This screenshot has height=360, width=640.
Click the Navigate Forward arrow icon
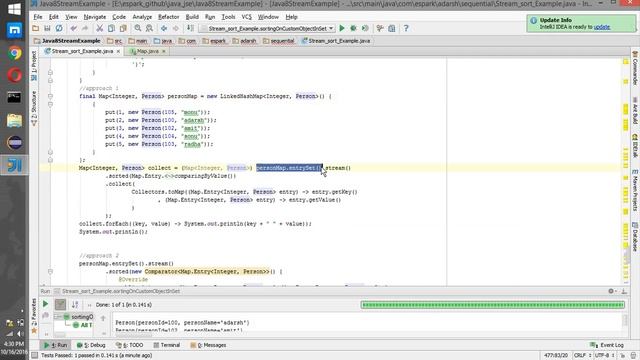click(x=176, y=29)
